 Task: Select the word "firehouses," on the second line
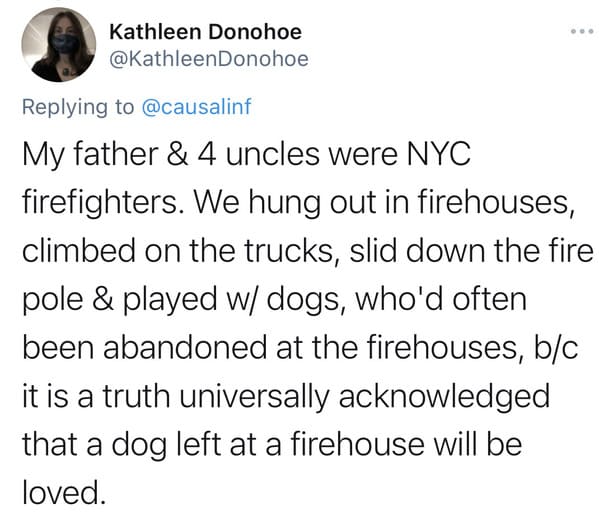(496, 202)
